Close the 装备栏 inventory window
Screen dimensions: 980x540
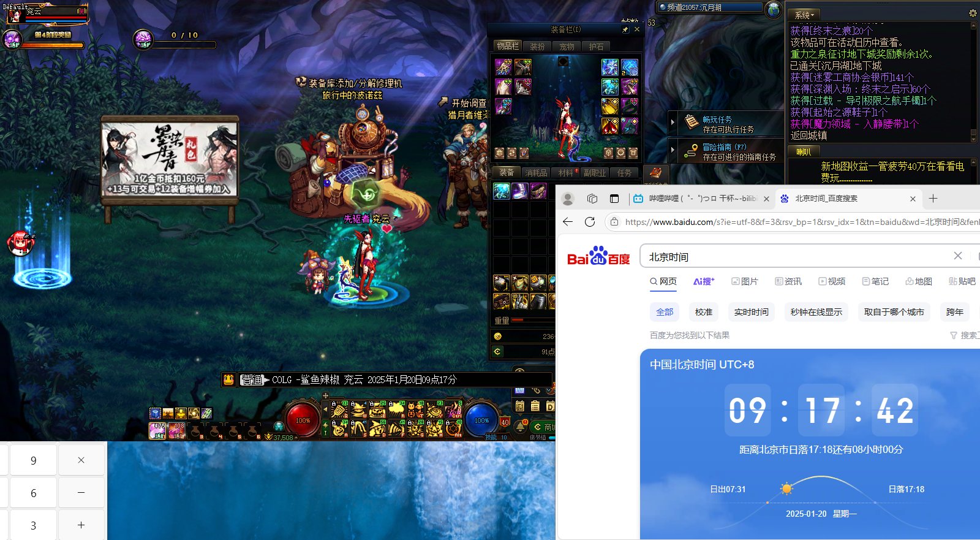point(637,29)
